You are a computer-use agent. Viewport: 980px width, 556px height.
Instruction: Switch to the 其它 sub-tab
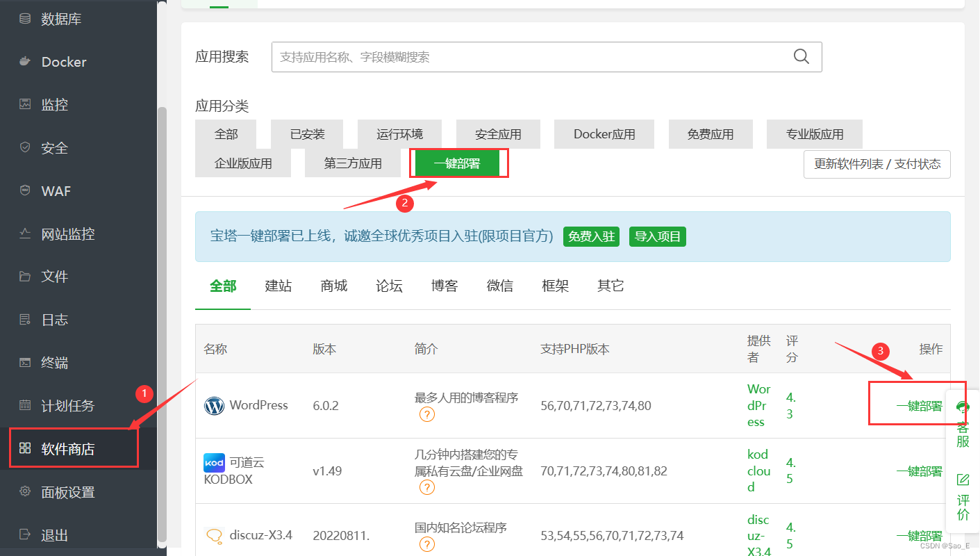[x=611, y=286]
